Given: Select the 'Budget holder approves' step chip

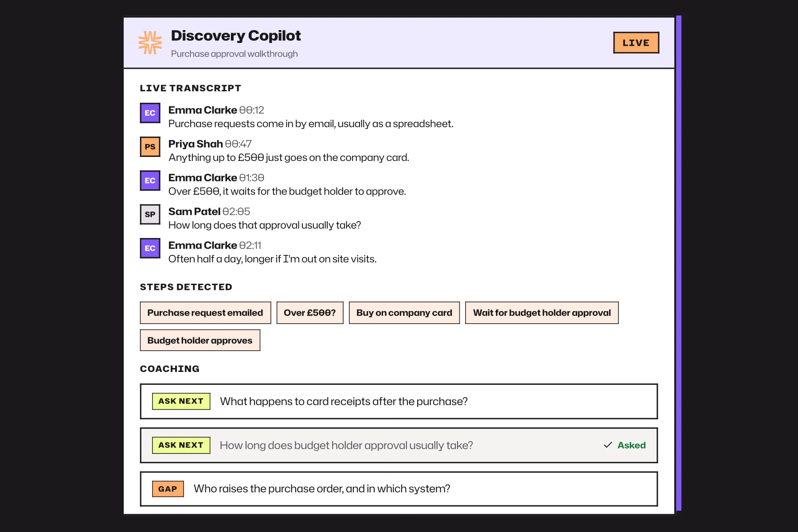Looking at the screenshot, I should (200, 340).
